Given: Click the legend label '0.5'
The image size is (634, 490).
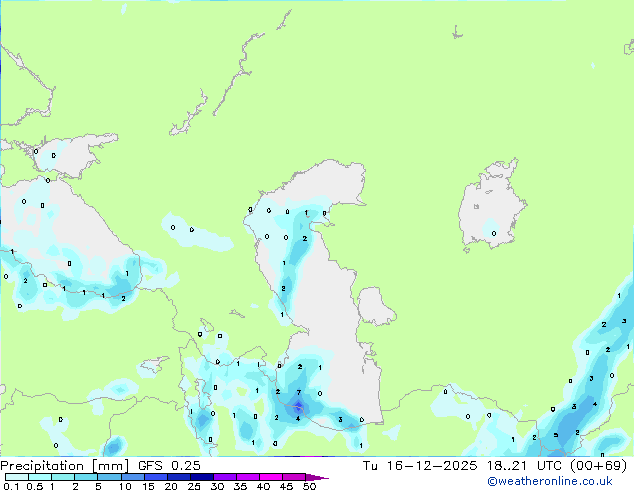Looking at the screenshot, I should [x=34, y=486].
